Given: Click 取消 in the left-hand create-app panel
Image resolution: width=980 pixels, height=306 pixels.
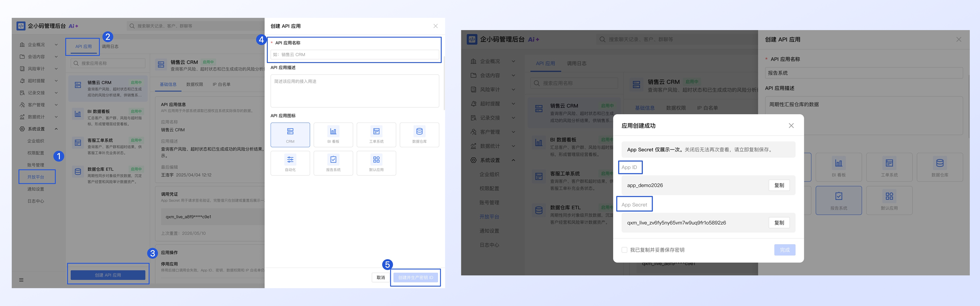Looking at the screenshot, I should pyautogui.click(x=381, y=277).
